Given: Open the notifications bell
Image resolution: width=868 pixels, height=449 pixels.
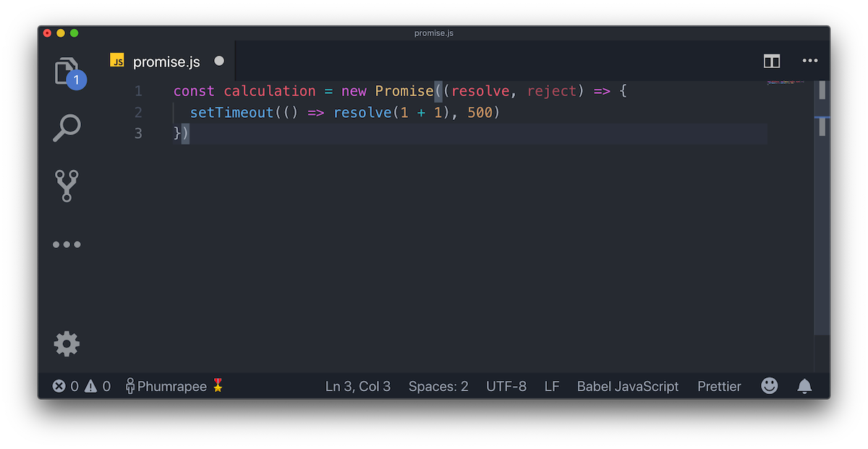Looking at the screenshot, I should pos(804,386).
